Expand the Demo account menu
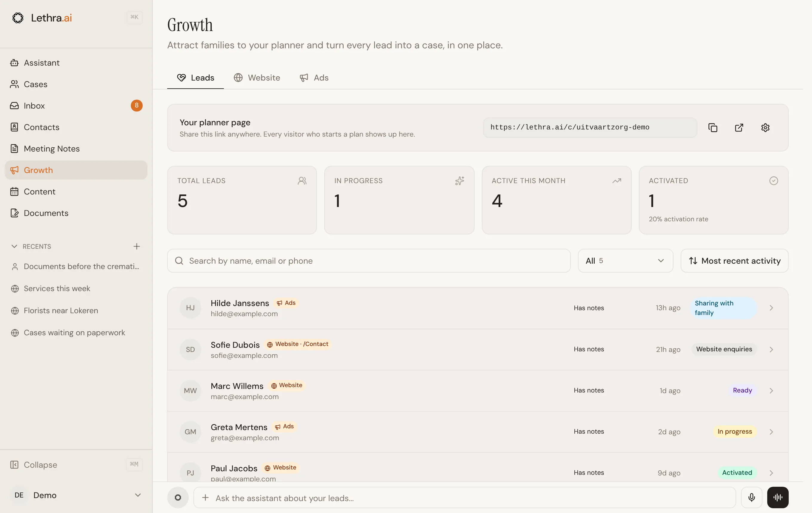This screenshot has width=812, height=513. tap(76, 495)
